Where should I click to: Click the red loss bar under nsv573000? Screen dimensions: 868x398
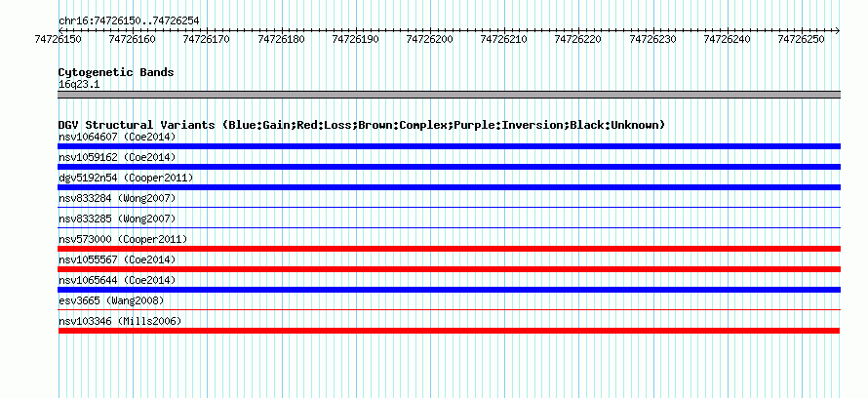(449, 249)
